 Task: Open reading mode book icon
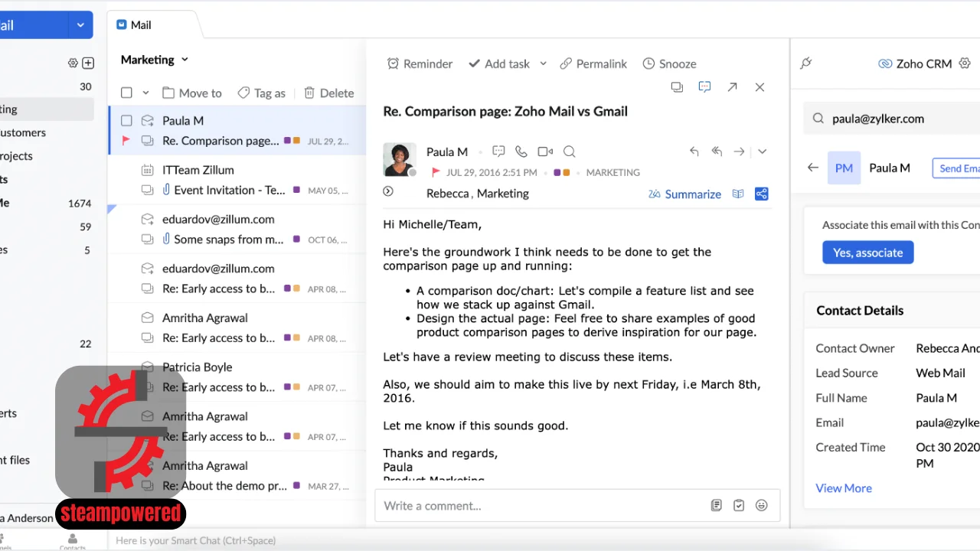click(x=738, y=194)
